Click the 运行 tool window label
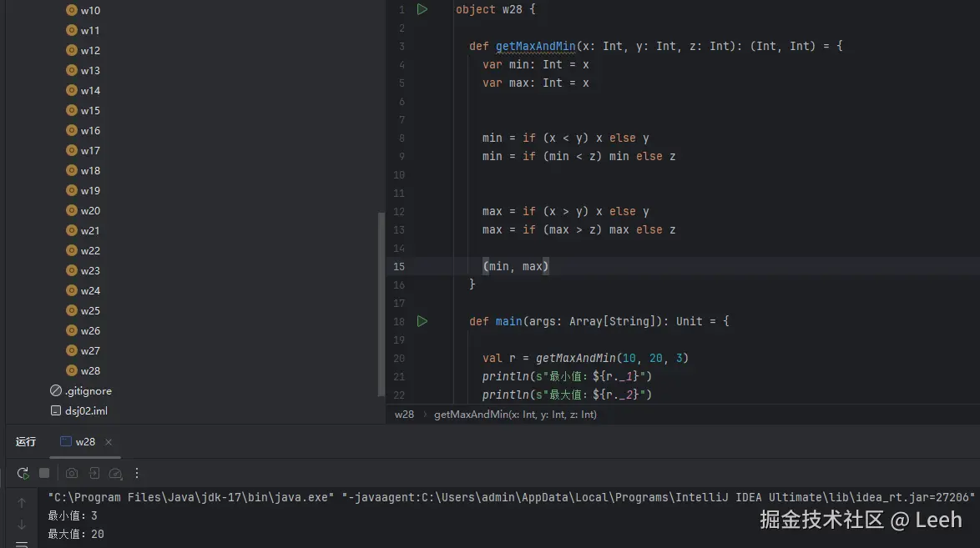The height and width of the screenshot is (548, 980). (26, 442)
